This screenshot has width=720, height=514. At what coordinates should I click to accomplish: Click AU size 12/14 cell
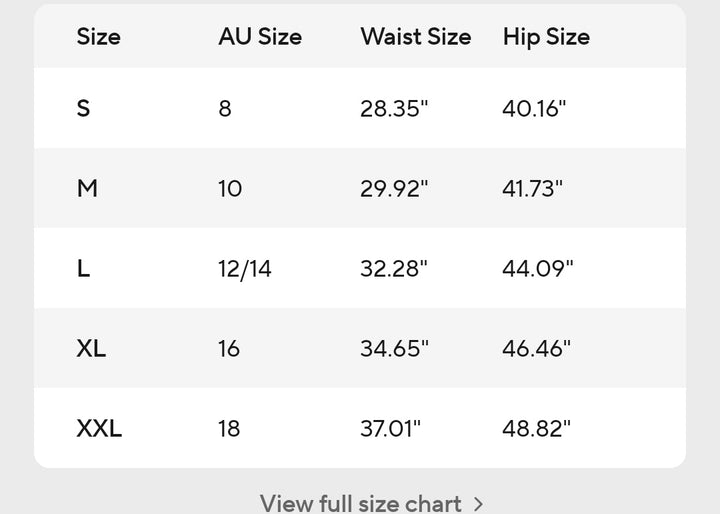tap(244, 268)
